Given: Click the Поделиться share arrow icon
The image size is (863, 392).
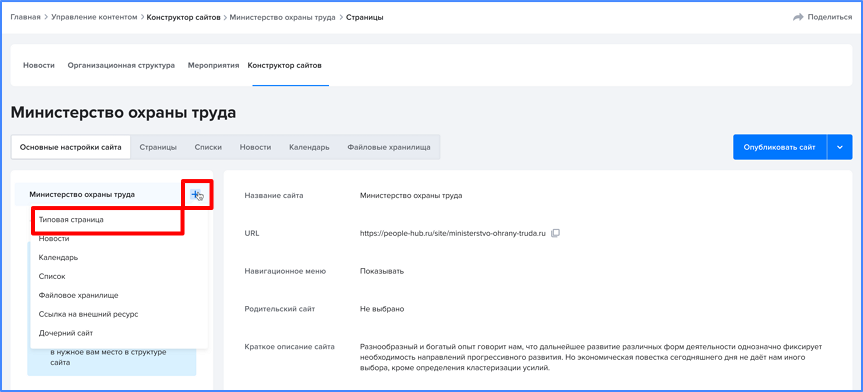Looking at the screenshot, I should tap(798, 17).
